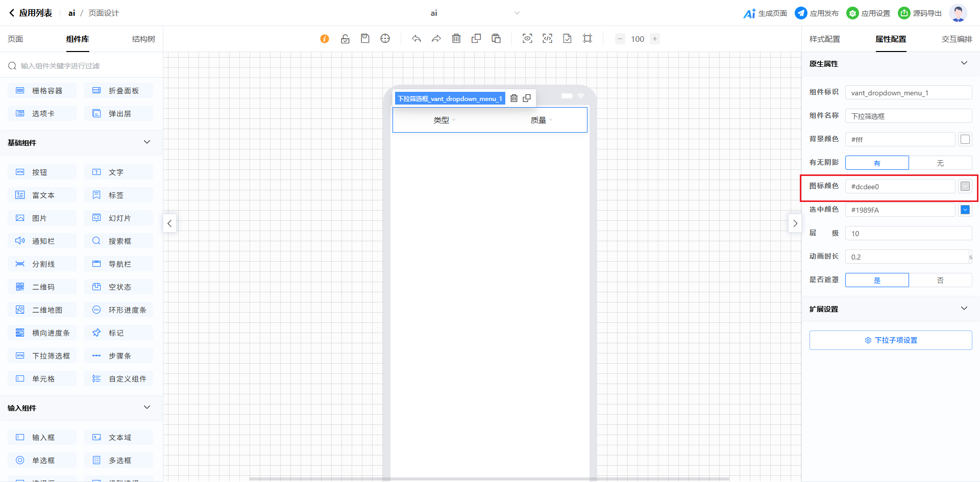Click the orange info icon
The width and height of the screenshot is (980, 482).
coord(325,39)
